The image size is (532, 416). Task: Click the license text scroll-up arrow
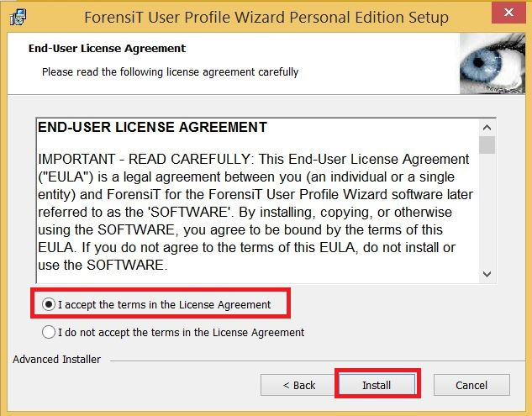[487, 128]
